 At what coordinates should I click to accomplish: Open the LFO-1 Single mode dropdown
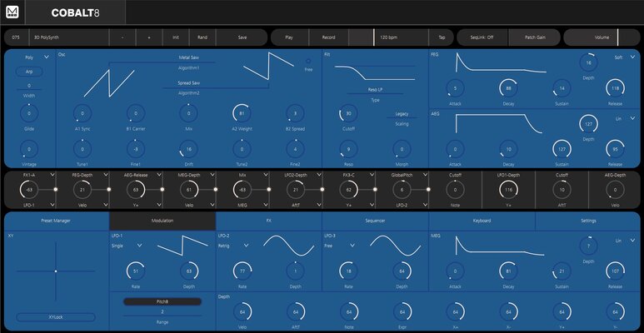click(127, 245)
